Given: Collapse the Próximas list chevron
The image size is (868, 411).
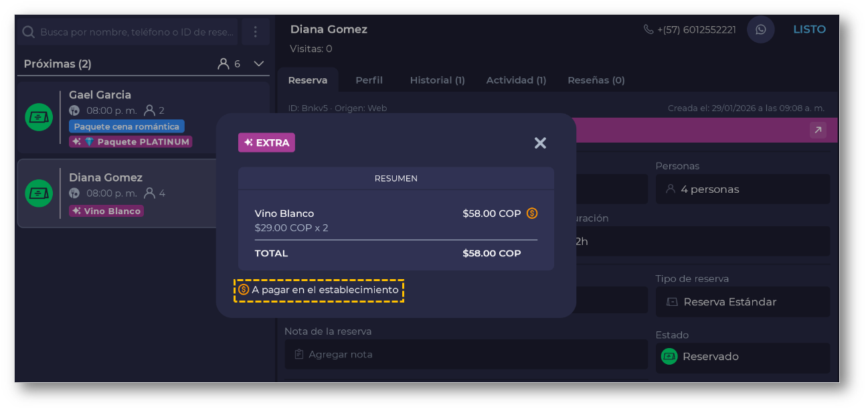Looking at the screenshot, I should [x=259, y=64].
